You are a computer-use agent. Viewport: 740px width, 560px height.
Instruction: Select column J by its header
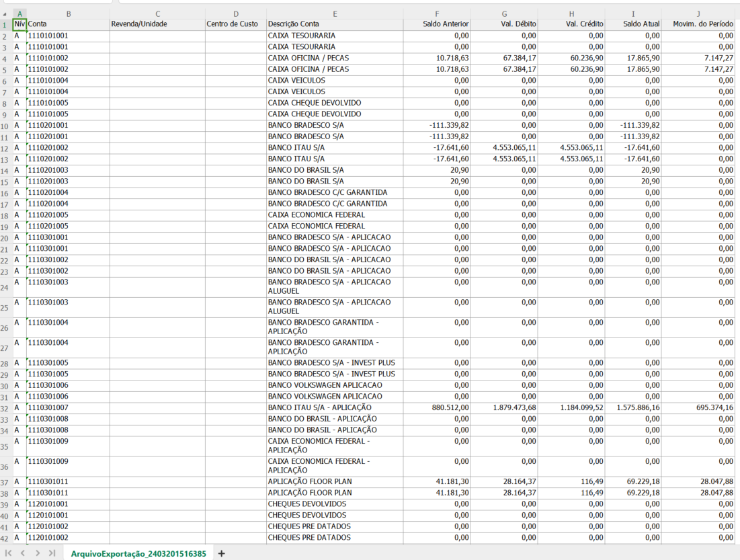[x=698, y=14]
